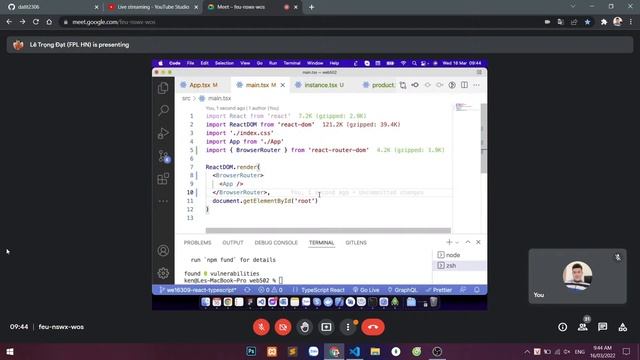
Task: Click Chrome address bar URL
Action: (x=113, y=22)
